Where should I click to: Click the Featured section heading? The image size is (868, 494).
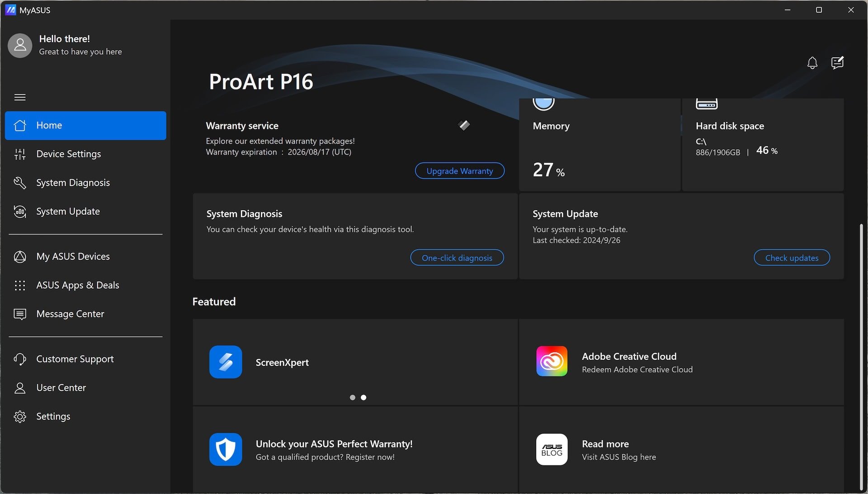point(214,302)
